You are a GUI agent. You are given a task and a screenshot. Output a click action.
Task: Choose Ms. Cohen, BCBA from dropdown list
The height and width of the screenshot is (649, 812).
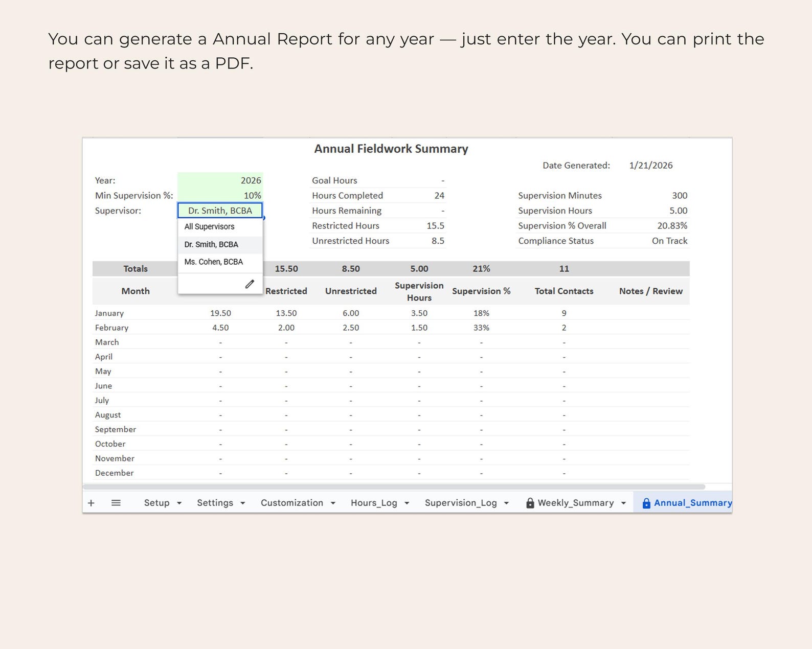pos(220,262)
